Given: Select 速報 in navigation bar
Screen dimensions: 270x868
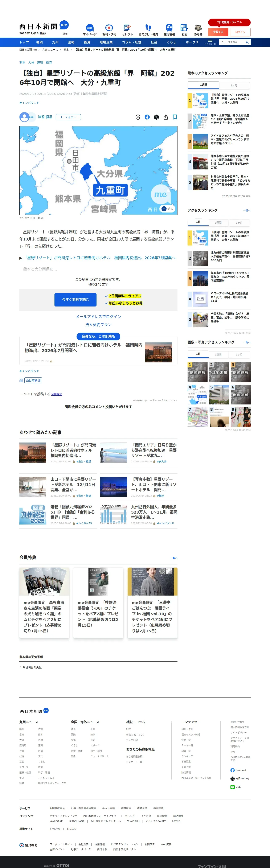Looking at the screenshot, I should (71, 42).
